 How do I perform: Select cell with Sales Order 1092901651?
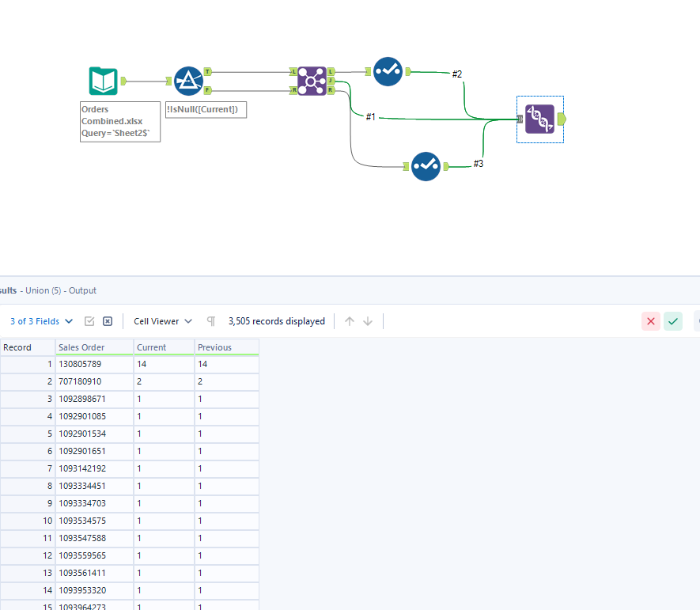point(94,452)
